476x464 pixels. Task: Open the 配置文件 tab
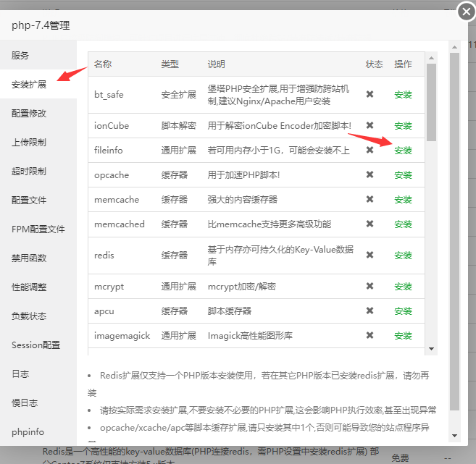click(x=38, y=200)
